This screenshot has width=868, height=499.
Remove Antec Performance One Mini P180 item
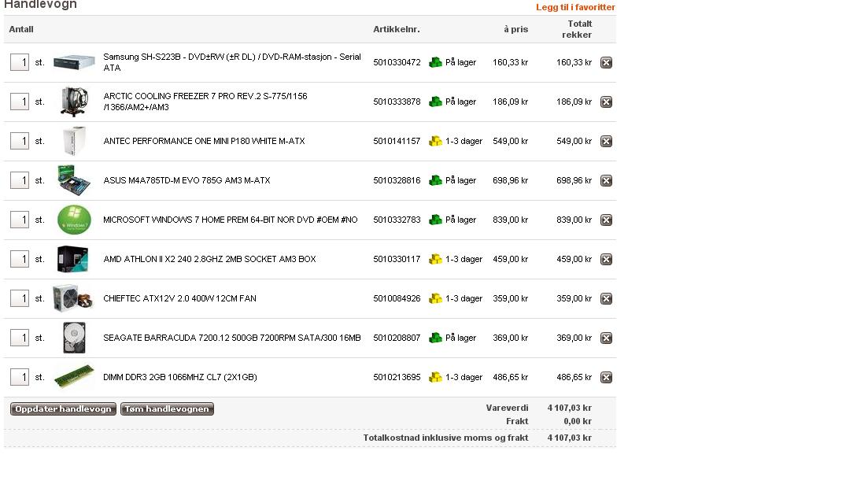pos(606,141)
